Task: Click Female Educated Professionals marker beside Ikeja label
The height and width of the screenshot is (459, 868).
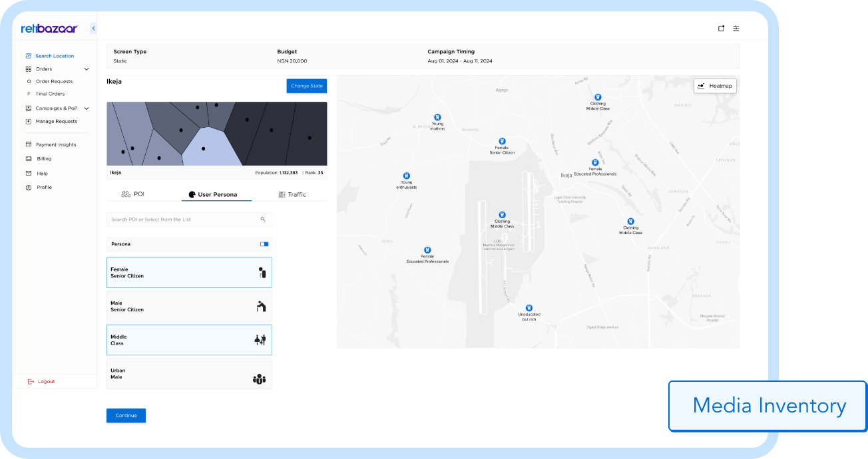Action: 596,162
